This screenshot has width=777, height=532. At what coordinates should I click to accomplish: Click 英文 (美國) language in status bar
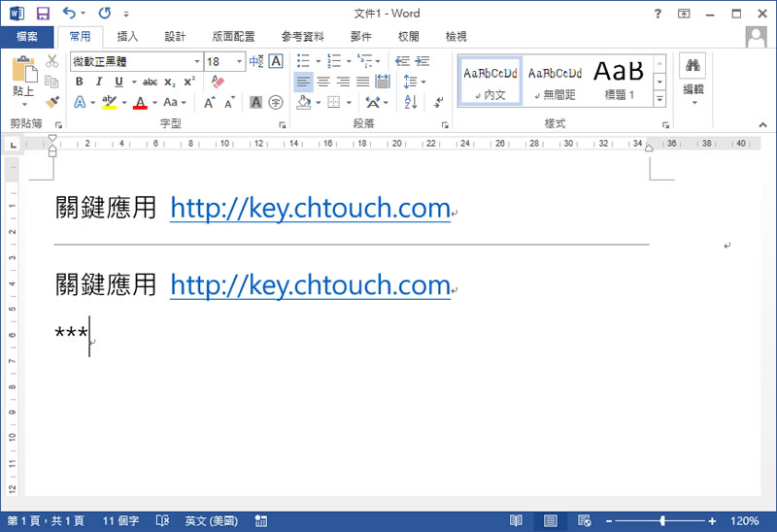212,521
